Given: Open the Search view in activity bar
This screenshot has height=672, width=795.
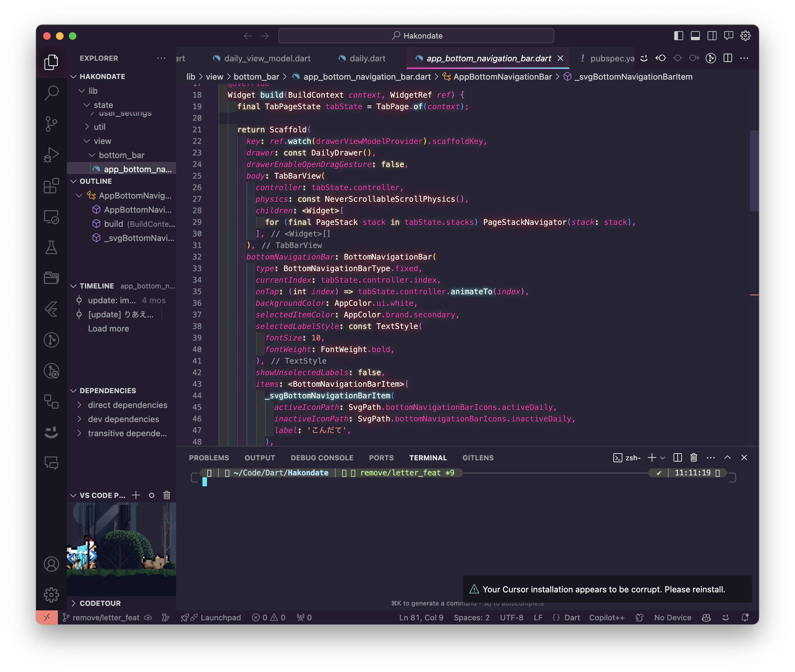Looking at the screenshot, I should [51, 93].
